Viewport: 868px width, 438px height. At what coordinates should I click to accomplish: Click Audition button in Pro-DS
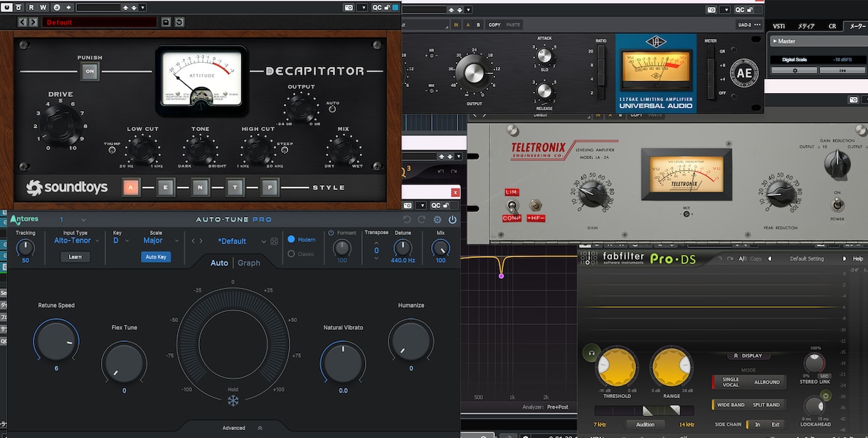pos(645,424)
